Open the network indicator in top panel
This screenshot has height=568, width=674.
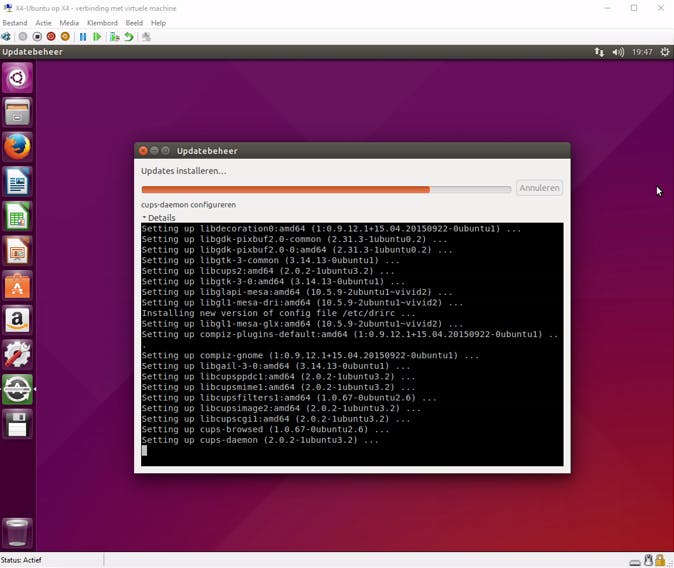pyautogui.click(x=599, y=52)
